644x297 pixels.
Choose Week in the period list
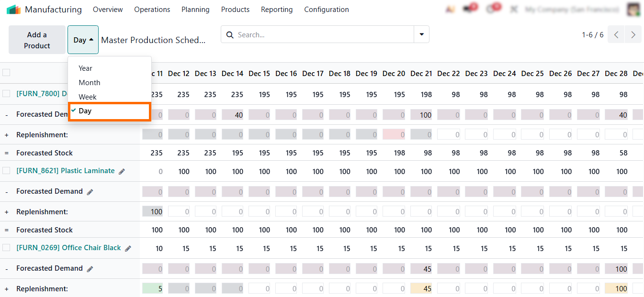pyautogui.click(x=88, y=97)
